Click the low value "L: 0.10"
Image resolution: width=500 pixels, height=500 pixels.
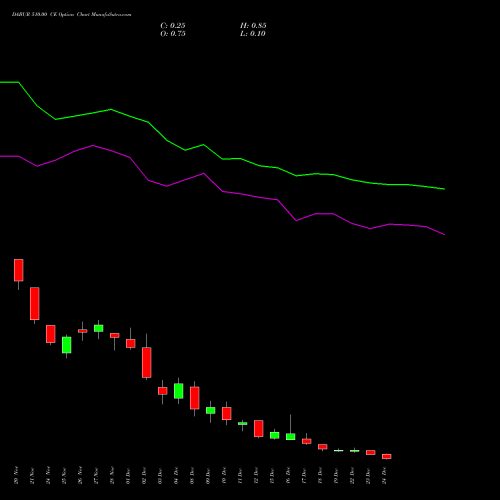click(253, 34)
